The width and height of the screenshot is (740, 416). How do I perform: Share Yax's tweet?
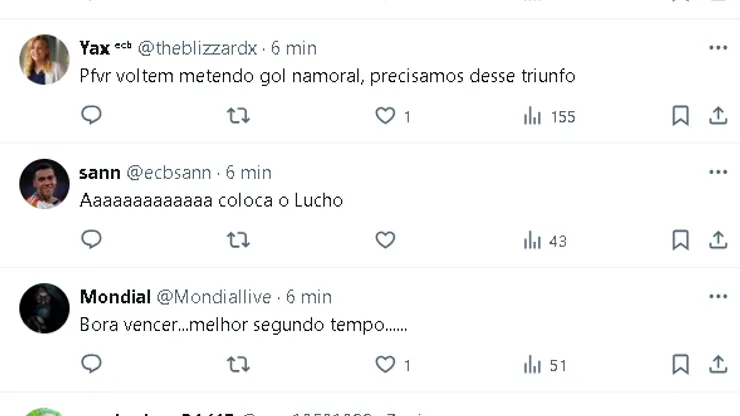(x=718, y=116)
